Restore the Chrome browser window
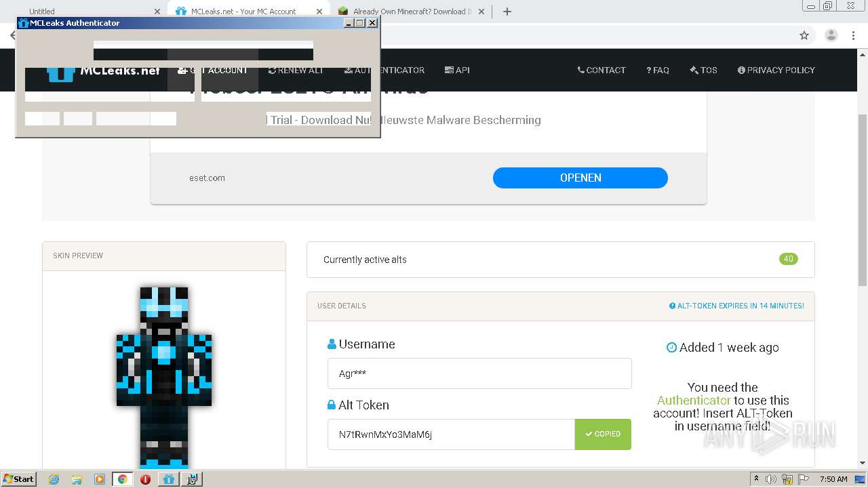868x488 pixels. (x=827, y=6)
